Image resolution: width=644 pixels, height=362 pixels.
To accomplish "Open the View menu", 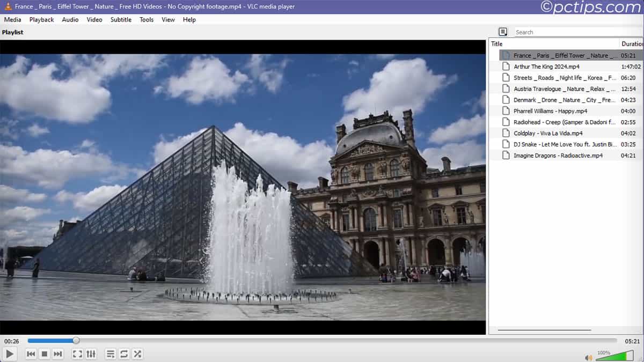I will click(167, 19).
